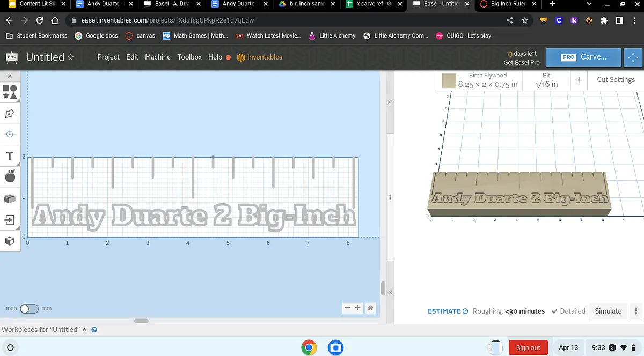Open the Toolbox menu
This screenshot has height=356, width=644.
(x=189, y=57)
